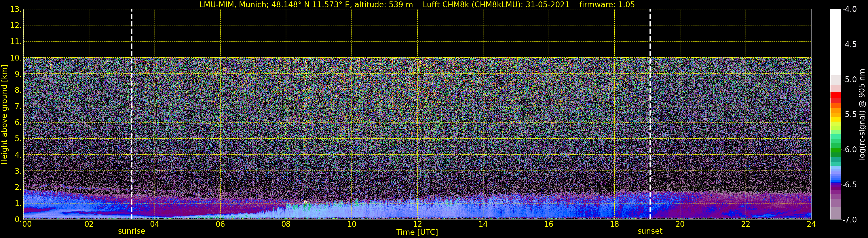Image resolution: width=868 pixels, height=238 pixels.
Task: Select the coordinates "48.148° N 11.573° E"
Action: 310,5
